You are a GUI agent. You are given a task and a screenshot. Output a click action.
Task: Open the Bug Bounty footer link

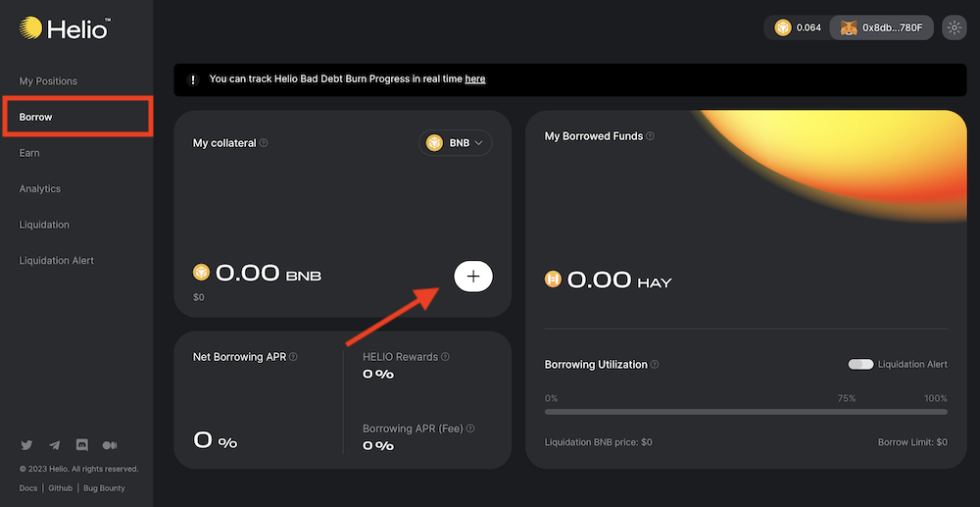point(104,488)
